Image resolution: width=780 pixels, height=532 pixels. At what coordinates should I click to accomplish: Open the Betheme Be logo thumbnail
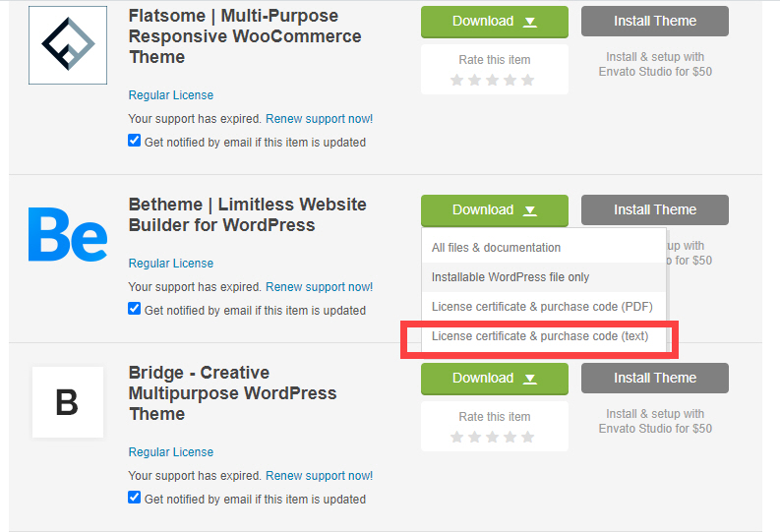[x=68, y=234]
